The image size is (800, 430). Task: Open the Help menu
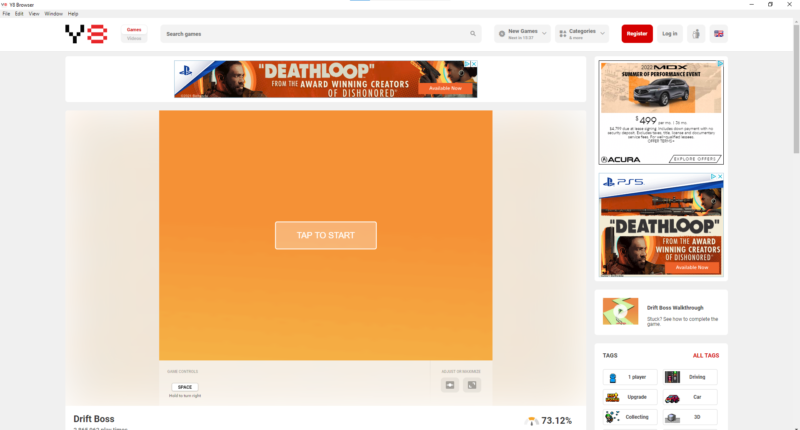(x=73, y=14)
